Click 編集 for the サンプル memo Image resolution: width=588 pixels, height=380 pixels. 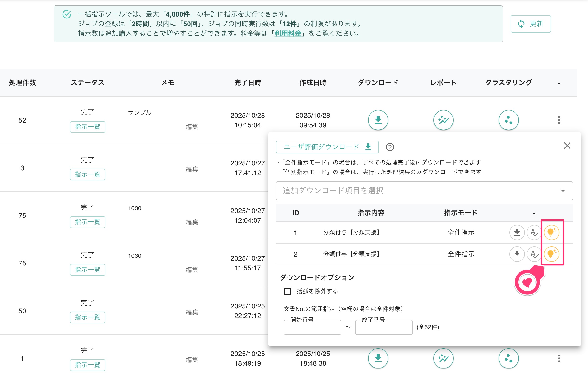[x=192, y=127]
